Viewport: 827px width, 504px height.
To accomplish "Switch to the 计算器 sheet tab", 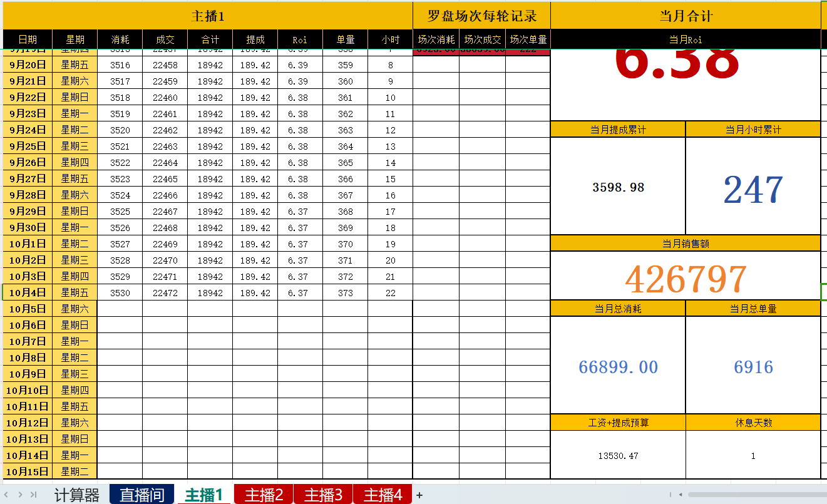I will point(76,495).
